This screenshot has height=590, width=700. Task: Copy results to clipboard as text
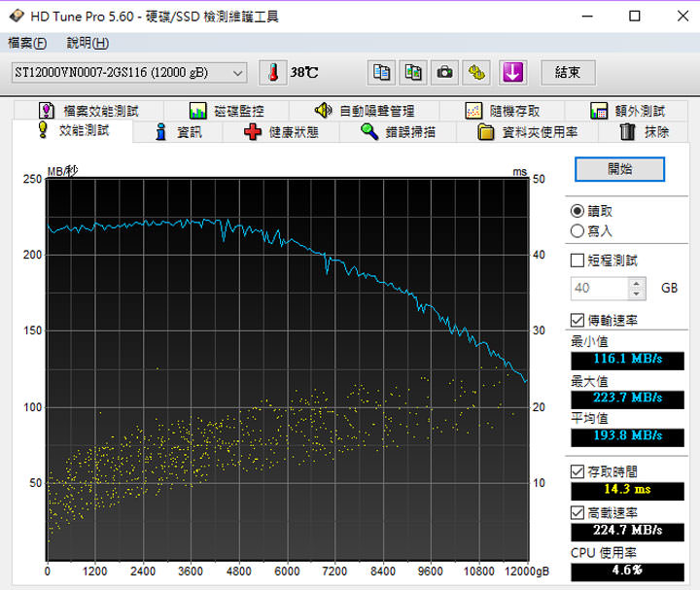point(382,72)
